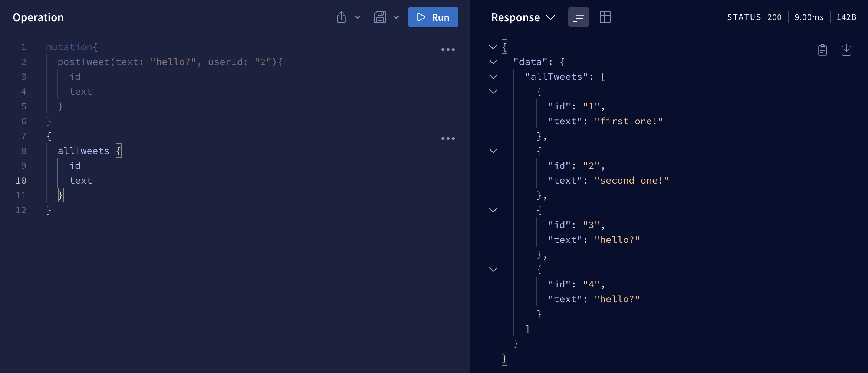Viewport: 868px width, 373px height.
Task: Click the "hello?" value of tweet id 3
Action: point(617,240)
